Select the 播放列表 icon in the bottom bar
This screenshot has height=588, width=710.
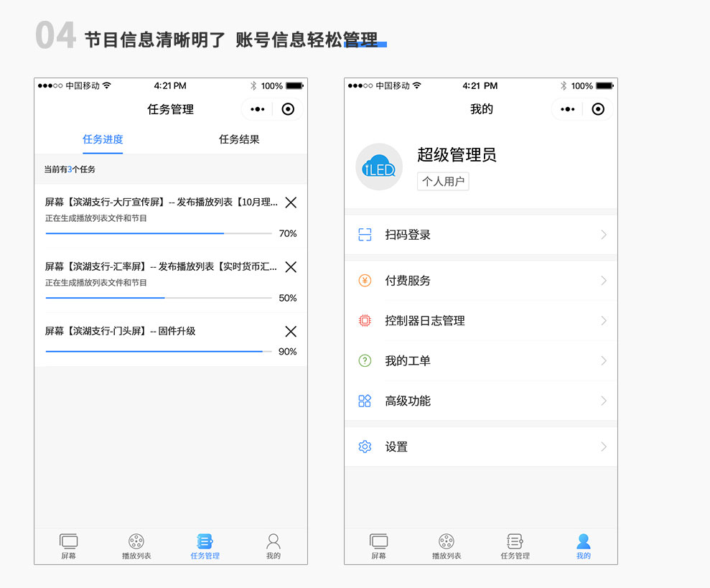tap(136, 541)
